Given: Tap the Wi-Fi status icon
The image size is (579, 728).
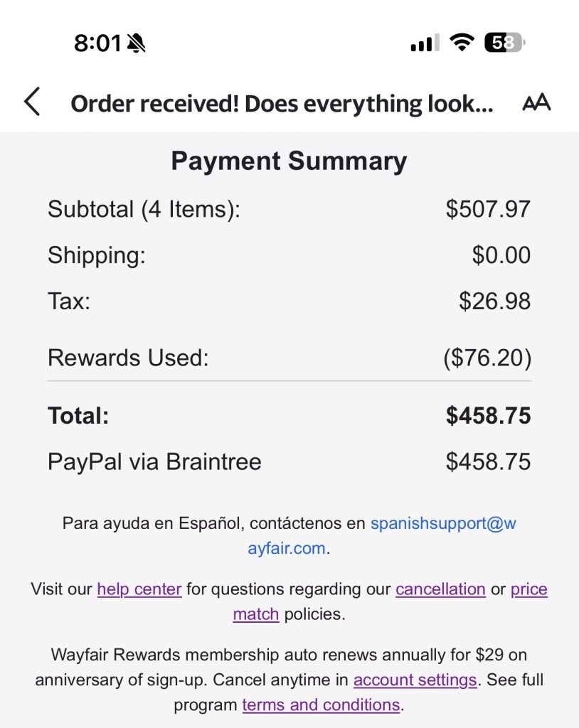Looking at the screenshot, I should click(462, 43).
